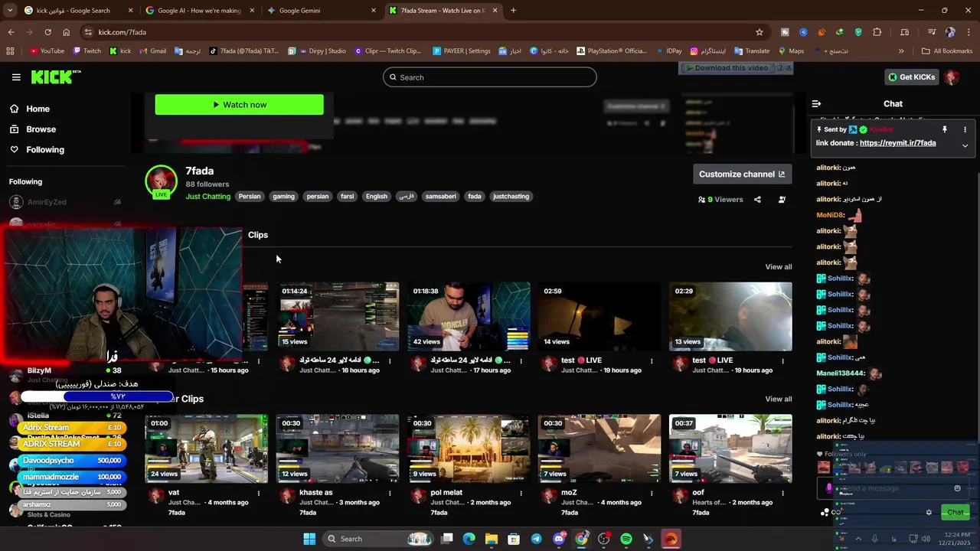This screenshot has width=980, height=551.
Task: Click Download this video bar
Action: point(727,68)
